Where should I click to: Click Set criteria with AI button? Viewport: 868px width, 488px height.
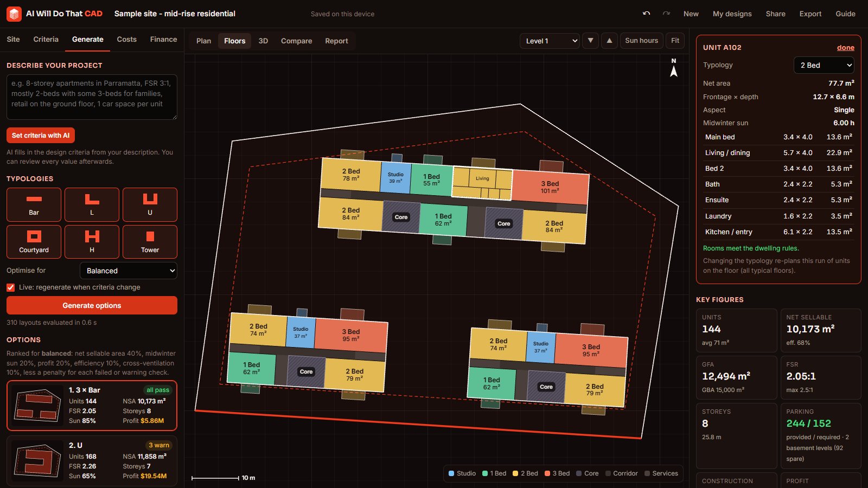pos(41,136)
